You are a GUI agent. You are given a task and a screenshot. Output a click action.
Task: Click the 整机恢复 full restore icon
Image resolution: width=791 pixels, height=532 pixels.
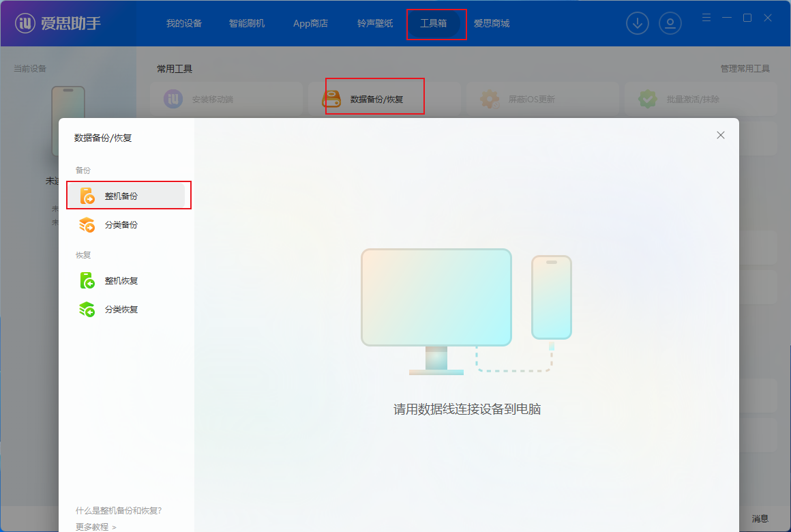point(87,280)
